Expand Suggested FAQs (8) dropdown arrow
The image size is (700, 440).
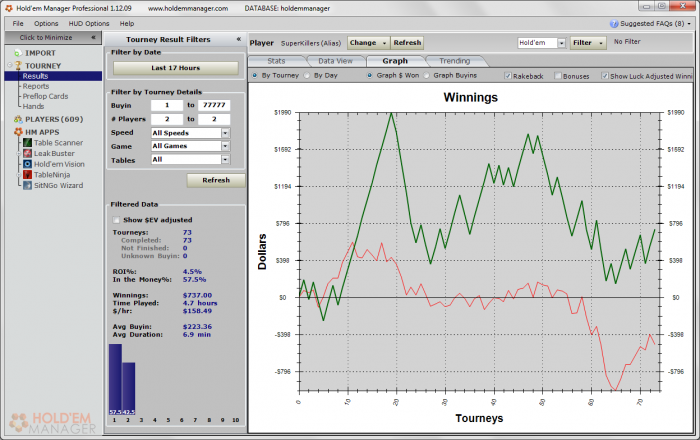point(689,24)
